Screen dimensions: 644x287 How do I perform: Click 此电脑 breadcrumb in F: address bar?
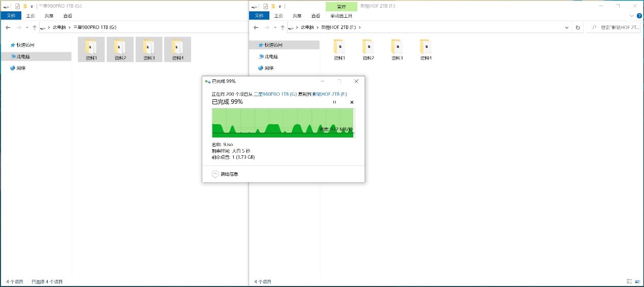[307, 27]
